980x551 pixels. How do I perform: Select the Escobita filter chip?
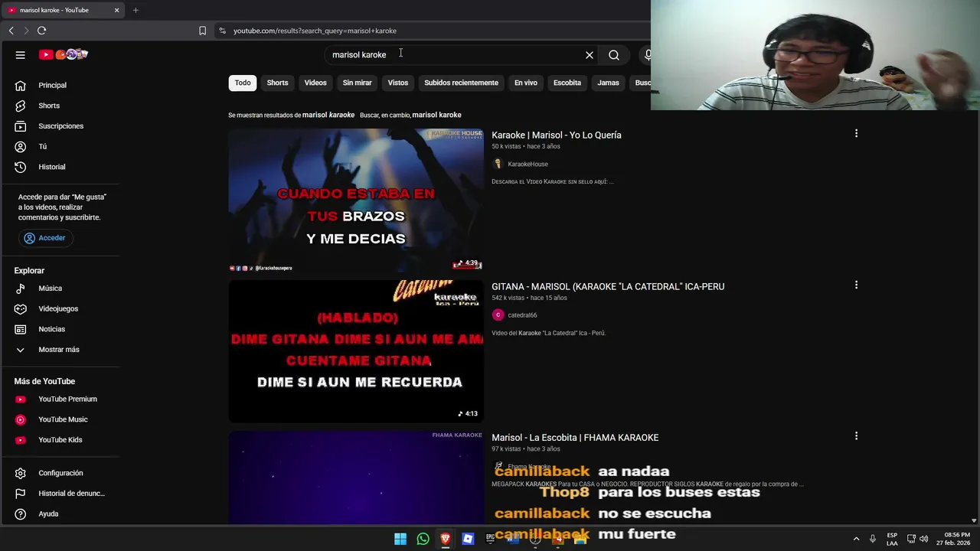(567, 83)
